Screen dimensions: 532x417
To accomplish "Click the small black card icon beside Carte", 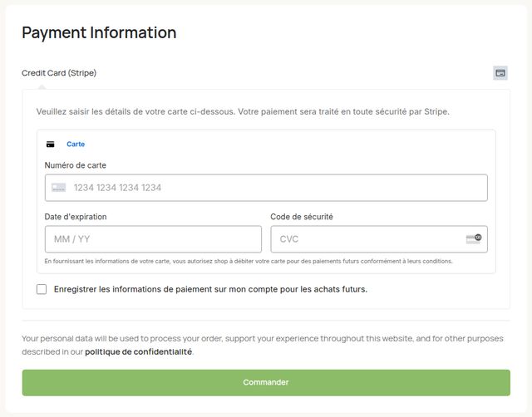I will pyautogui.click(x=51, y=144).
